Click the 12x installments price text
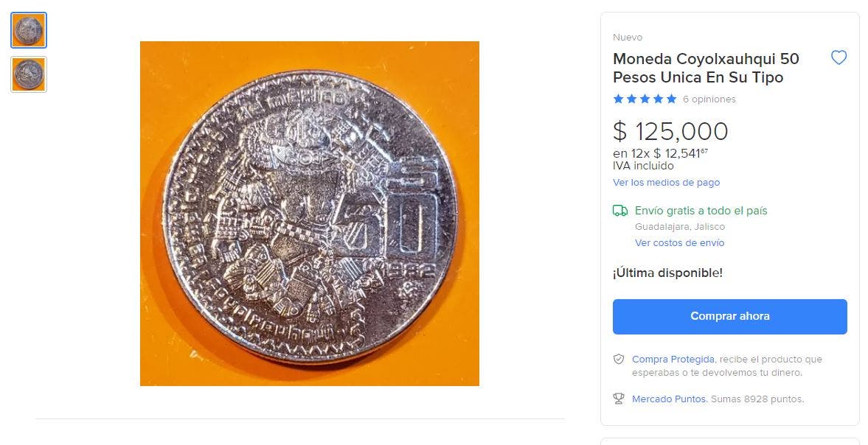 [x=660, y=153]
